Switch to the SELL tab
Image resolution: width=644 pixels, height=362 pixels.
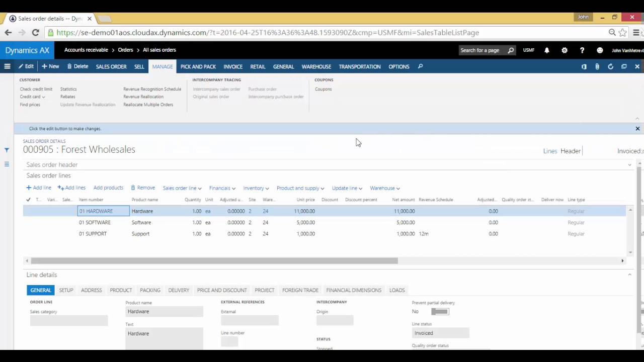click(139, 66)
